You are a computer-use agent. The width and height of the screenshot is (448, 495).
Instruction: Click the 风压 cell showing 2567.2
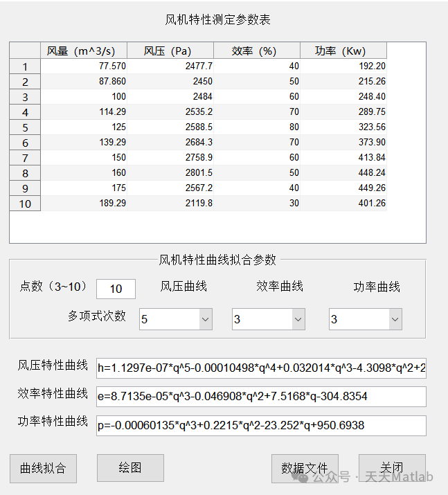[x=170, y=188]
